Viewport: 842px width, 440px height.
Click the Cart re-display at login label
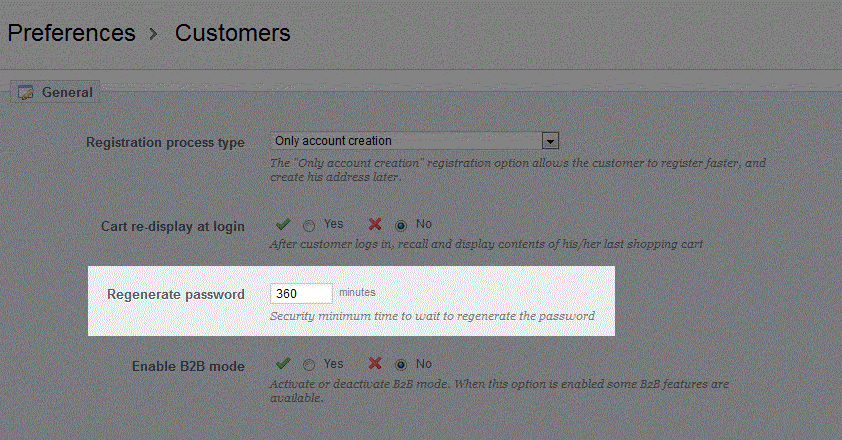[173, 226]
